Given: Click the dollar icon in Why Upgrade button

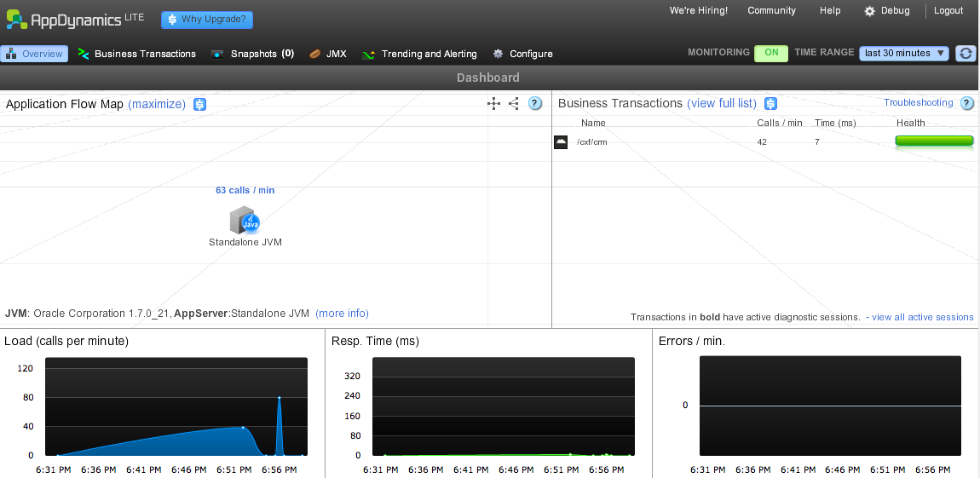Looking at the screenshot, I should (172, 20).
